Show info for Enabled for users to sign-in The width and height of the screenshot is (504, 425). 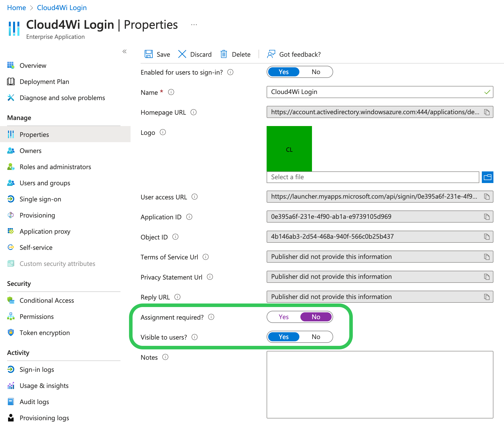pyautogui.click(x=230, y=72)
